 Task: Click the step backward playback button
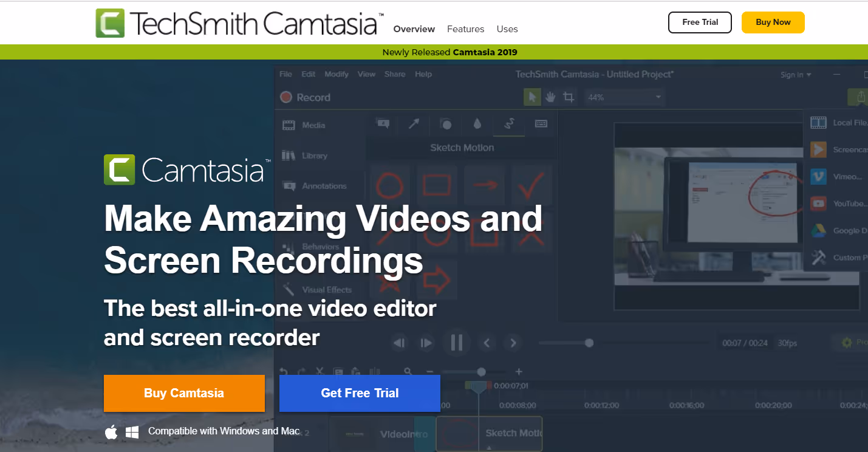[x=399, y=343]
